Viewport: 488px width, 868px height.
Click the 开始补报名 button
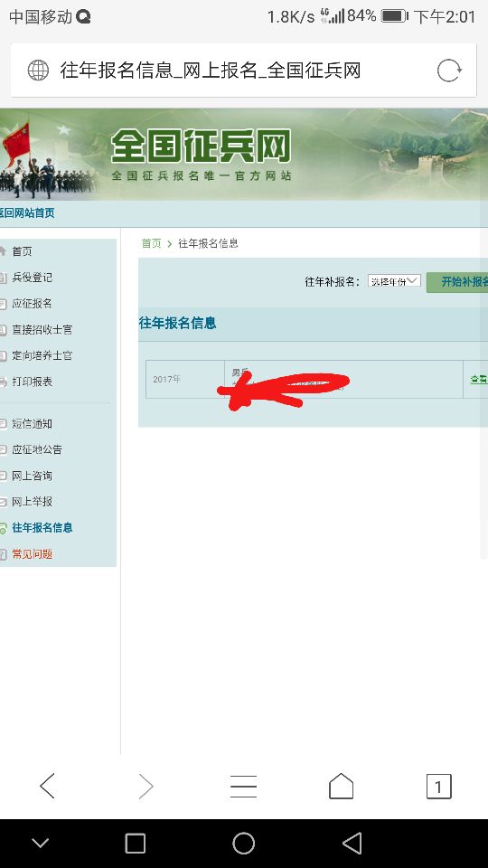point(457,282)
